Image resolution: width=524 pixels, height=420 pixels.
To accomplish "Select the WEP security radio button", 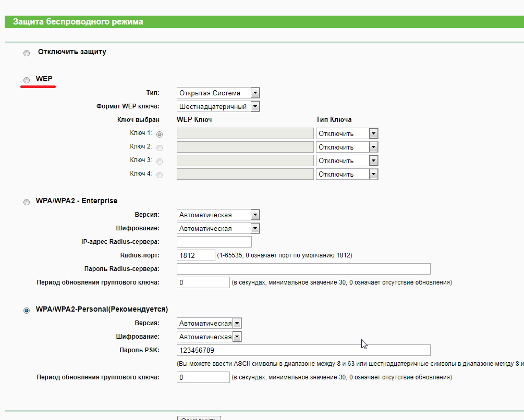I will 27,80.
